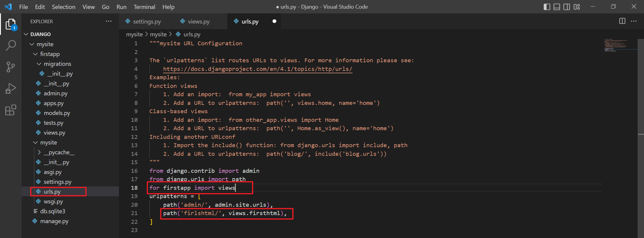Toggle the secondary side bar visibility
Image resolution: width=644 pixels, height=238 pixels.
tap(566, 7)
